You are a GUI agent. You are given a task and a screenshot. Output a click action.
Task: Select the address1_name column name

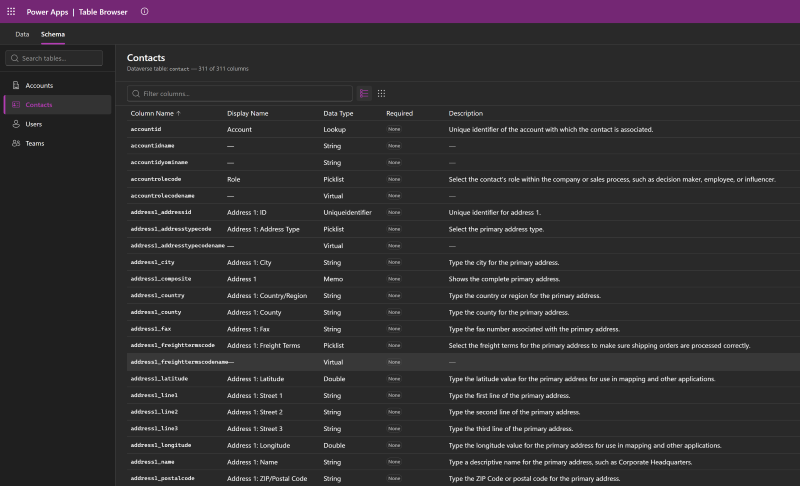(152, 462)
